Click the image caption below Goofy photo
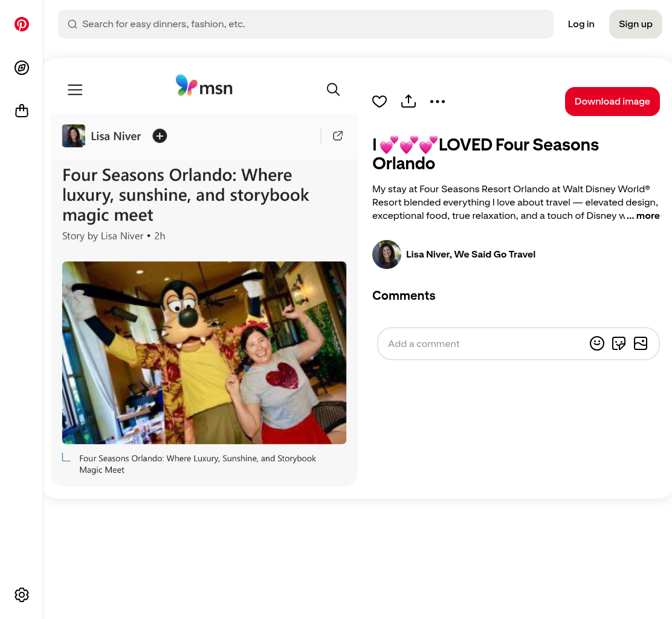The width and height of the screenshot is (672, 619). tap(198, 464)
